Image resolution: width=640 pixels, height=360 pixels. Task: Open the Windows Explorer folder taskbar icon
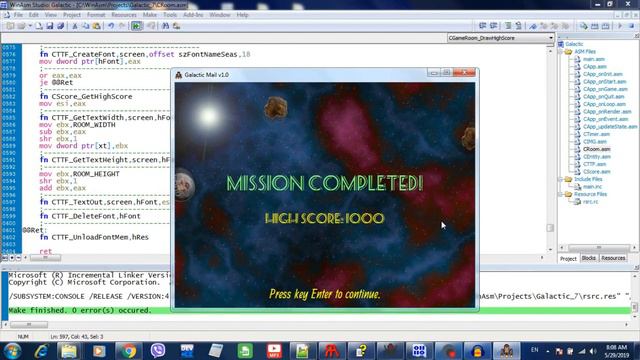69,351
